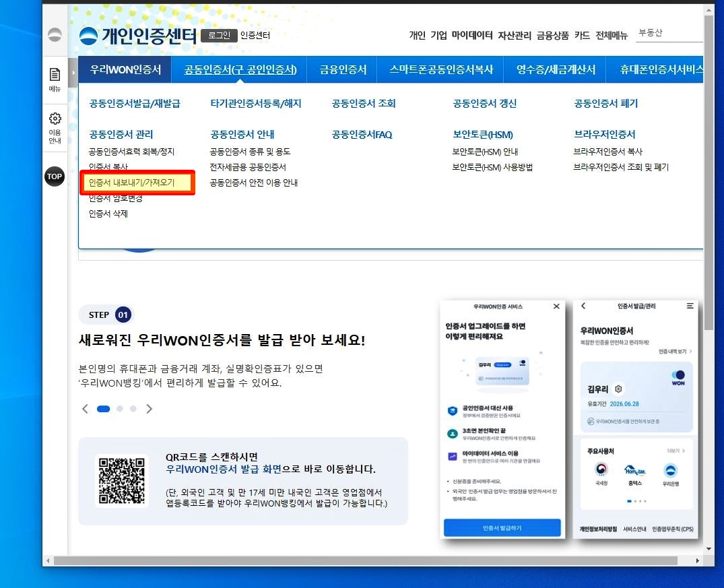
Task: Click the 국세청 icon in mockup
Action: (601, 469)
